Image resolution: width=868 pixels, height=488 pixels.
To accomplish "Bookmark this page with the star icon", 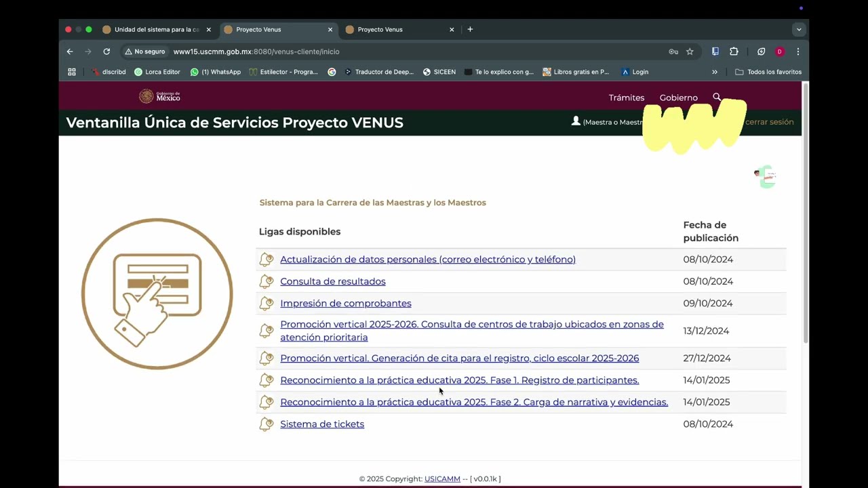I will click(690, 52).
